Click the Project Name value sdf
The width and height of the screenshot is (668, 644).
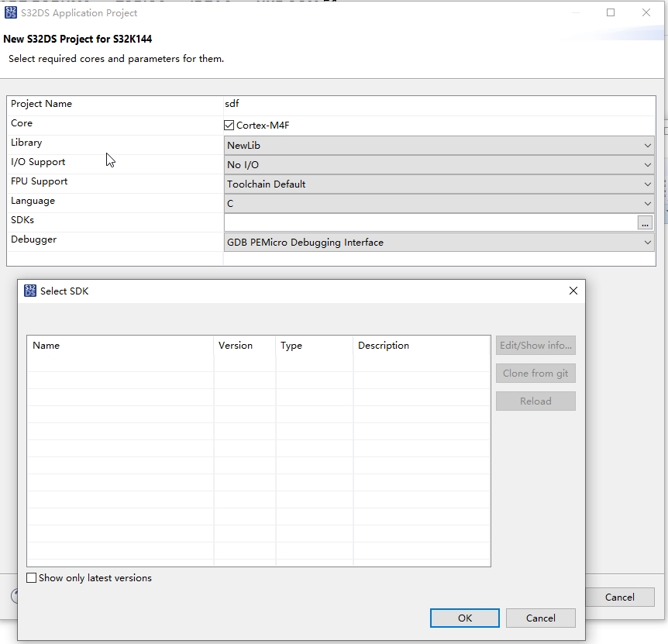click(232, 104)
